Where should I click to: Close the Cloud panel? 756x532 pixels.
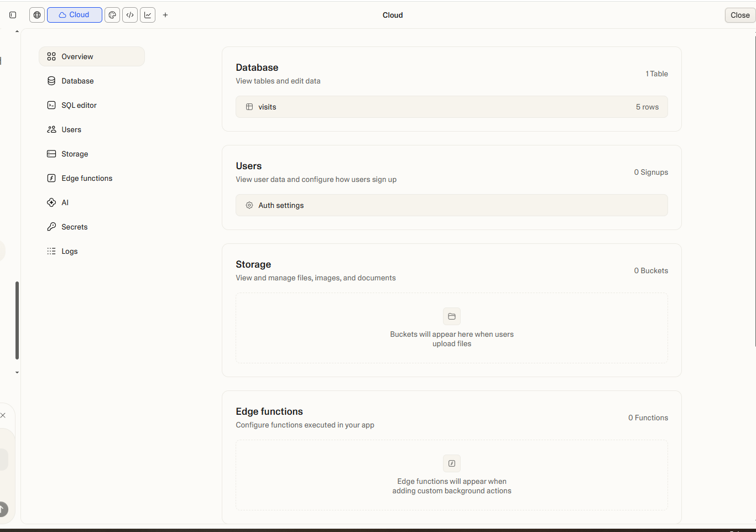(x=740, y=15)
